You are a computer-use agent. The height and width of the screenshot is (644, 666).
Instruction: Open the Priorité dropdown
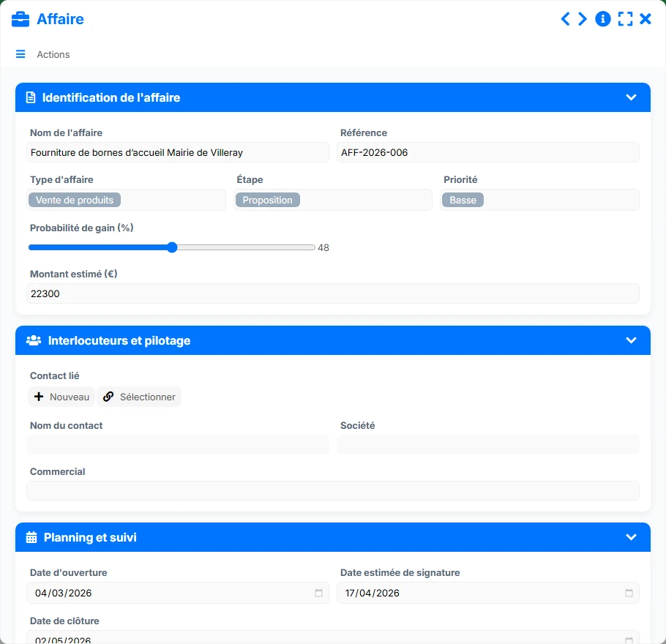pos(540,200)
